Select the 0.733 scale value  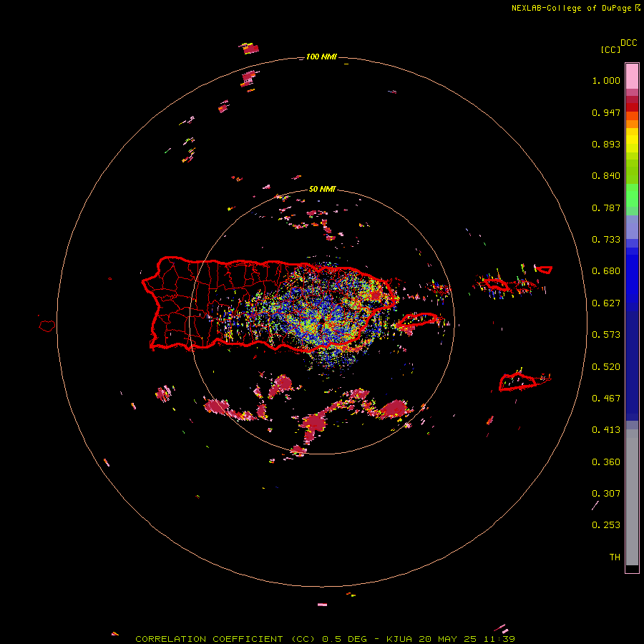click(x=606, y=240)
